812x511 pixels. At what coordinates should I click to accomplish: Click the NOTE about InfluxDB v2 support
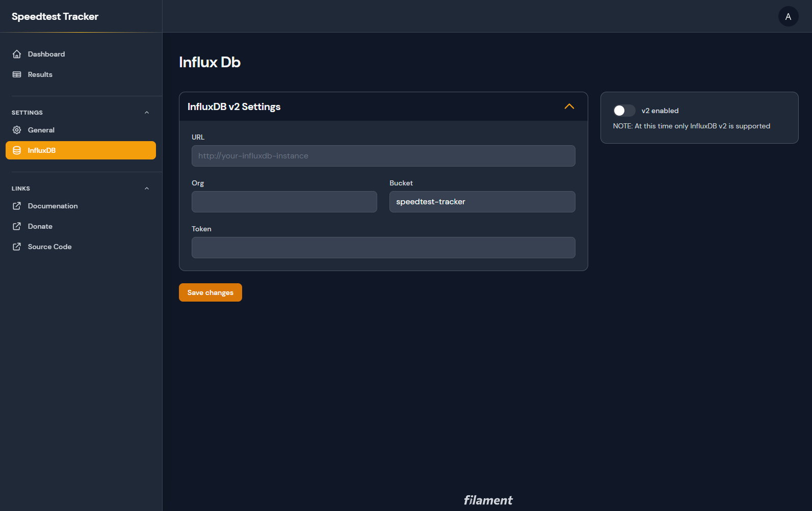[691, 126]
